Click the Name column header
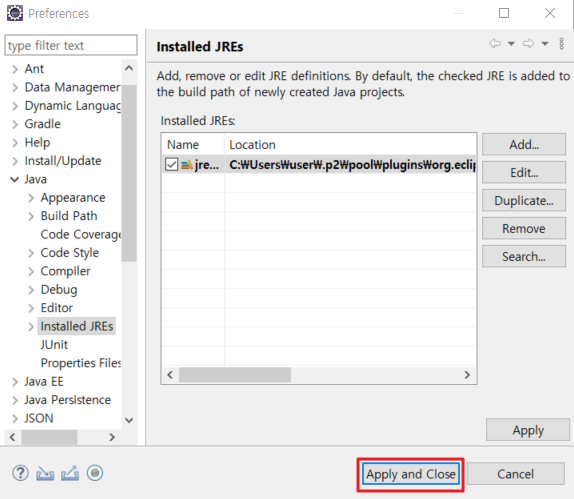The height and width of the screenshot is (499, 574). tap(193, 145)
